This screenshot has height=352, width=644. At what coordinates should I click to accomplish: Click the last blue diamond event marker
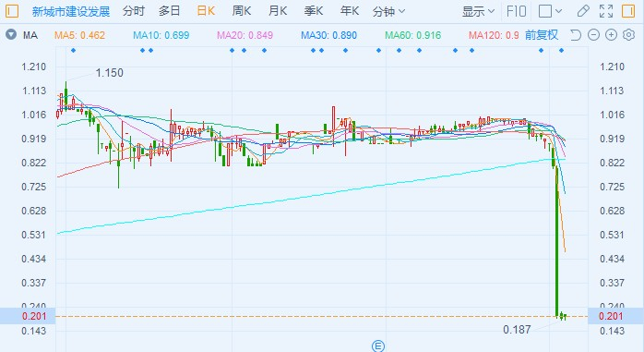pos(561,51)
